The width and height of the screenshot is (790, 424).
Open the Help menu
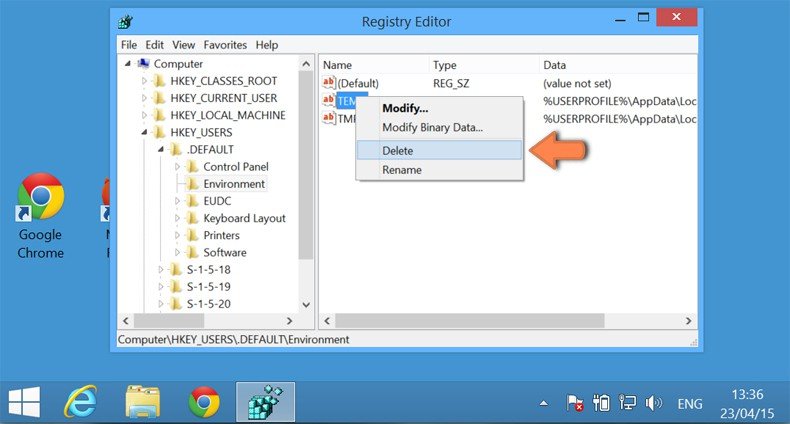coord(267,45)
